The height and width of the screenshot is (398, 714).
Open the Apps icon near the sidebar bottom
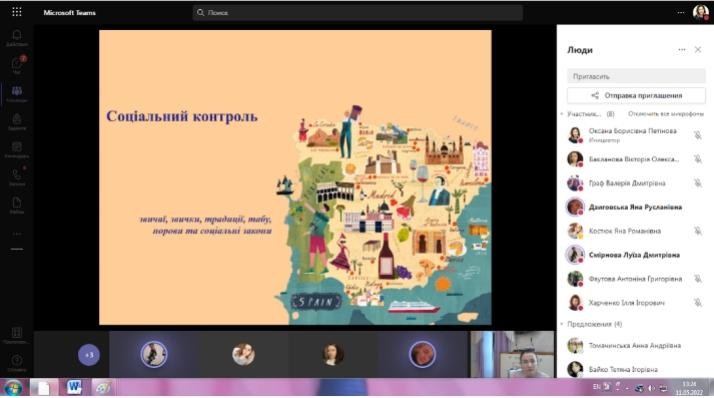(x=16, y=335)
